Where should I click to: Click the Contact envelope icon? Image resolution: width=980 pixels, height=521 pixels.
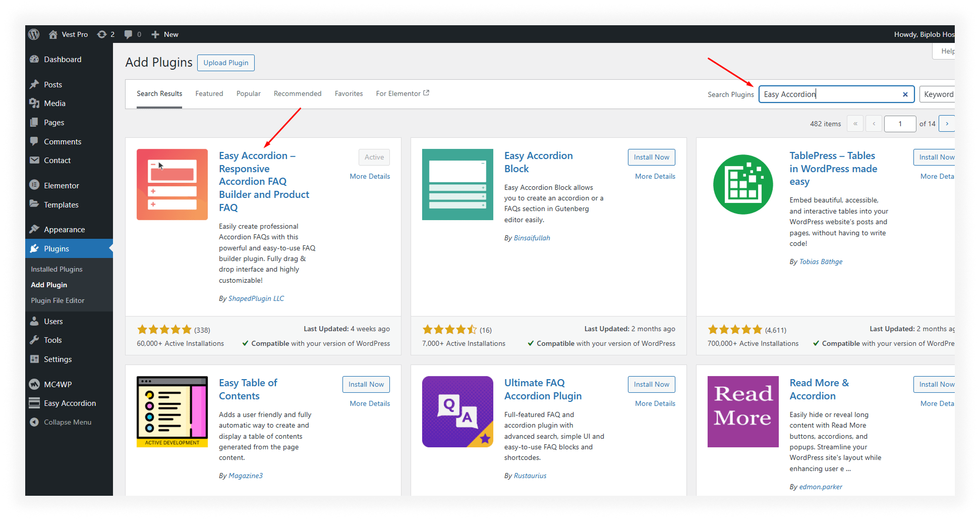tap(34, 160)
